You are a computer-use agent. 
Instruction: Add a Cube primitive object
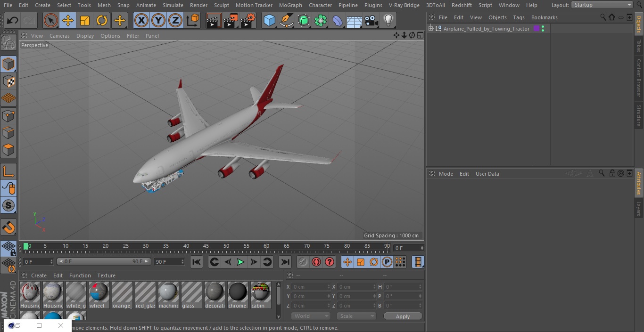point(269,20)
